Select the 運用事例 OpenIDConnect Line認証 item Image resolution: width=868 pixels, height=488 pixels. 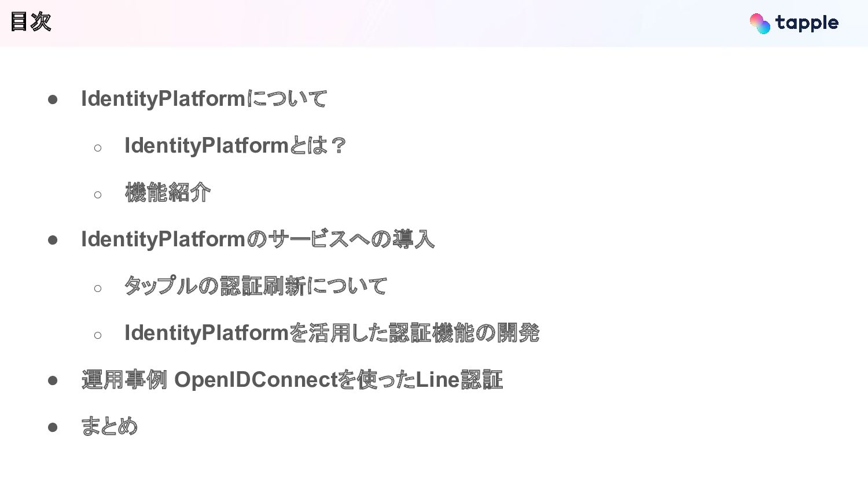292,380
